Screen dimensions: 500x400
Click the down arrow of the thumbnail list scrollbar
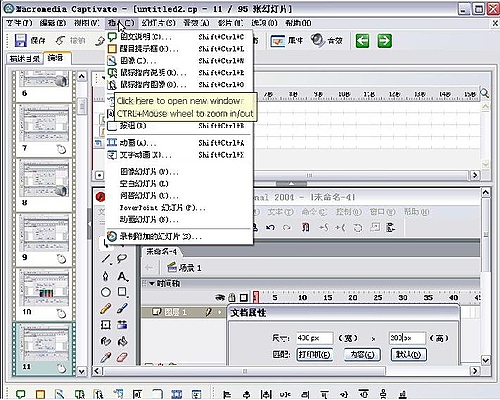tap(82, 371)
